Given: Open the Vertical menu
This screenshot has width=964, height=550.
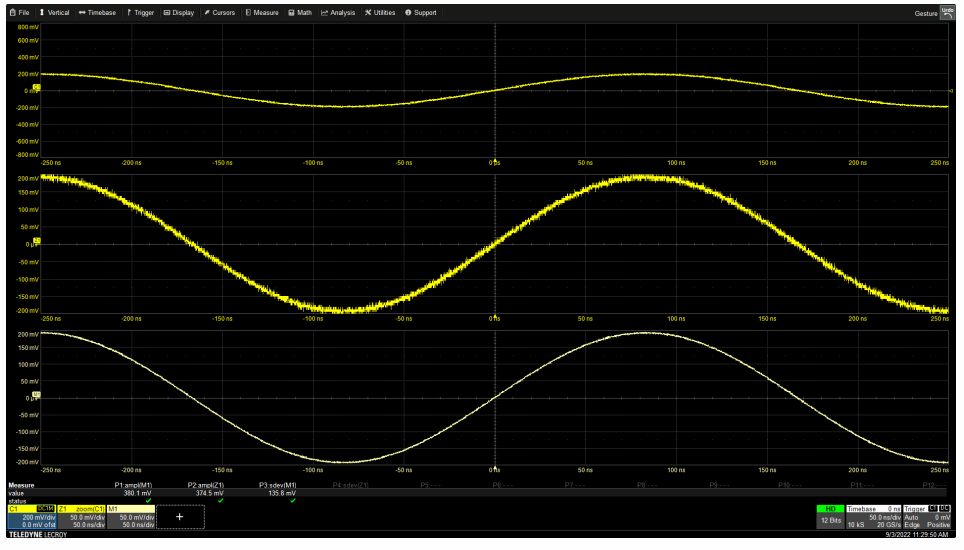Looking at the screenshot, I should tap(55, 12).
